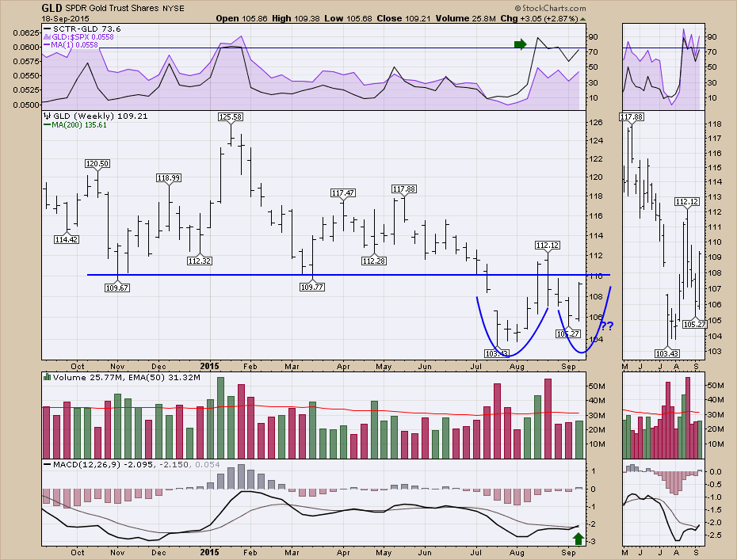Click the 109.67 low price label

(x=117, y=288)
